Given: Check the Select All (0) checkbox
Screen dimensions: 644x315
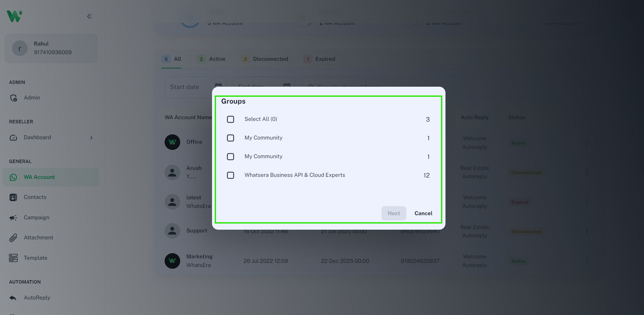Looking at the screenshot, I should click(x=230, y=119).
